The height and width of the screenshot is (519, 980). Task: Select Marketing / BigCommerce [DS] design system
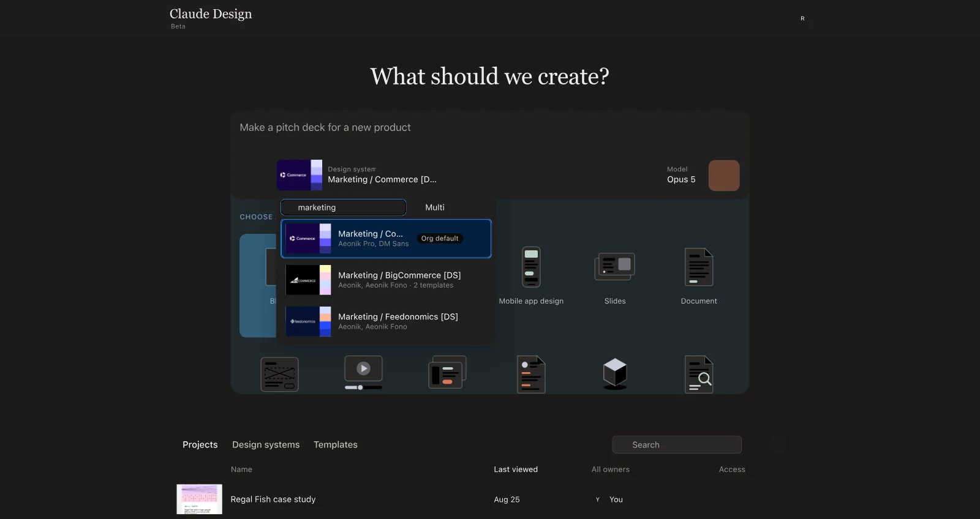386,280
